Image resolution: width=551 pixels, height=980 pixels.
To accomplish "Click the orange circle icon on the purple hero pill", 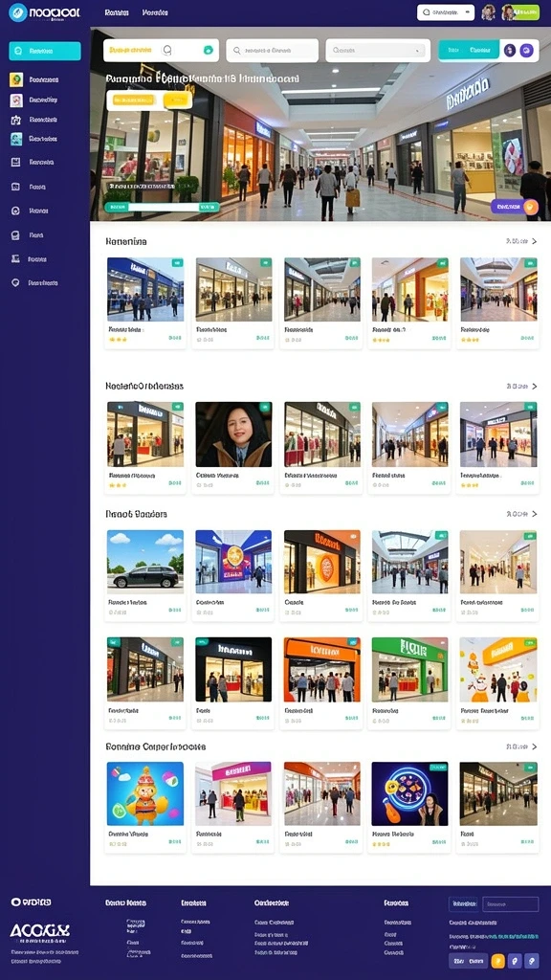I will point(530,207).
